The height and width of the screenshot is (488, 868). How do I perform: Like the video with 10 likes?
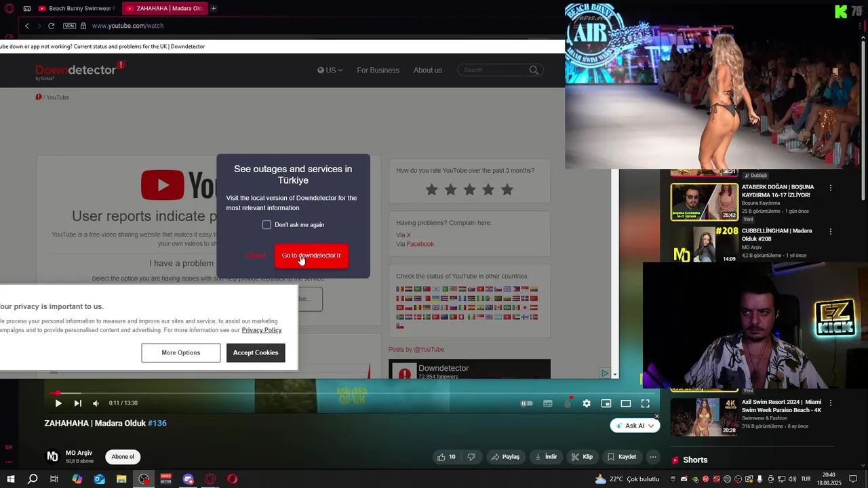coord(446,457)
